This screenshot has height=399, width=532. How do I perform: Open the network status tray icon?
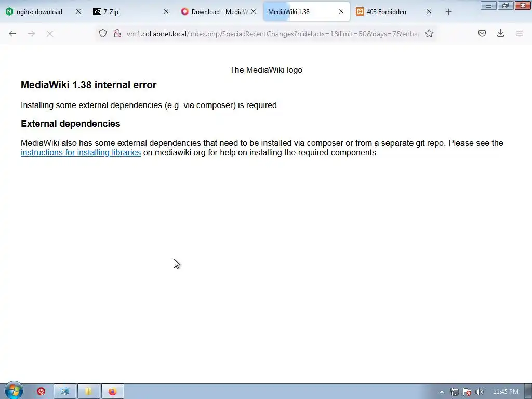pyautogui.click(x=454, y=392)
